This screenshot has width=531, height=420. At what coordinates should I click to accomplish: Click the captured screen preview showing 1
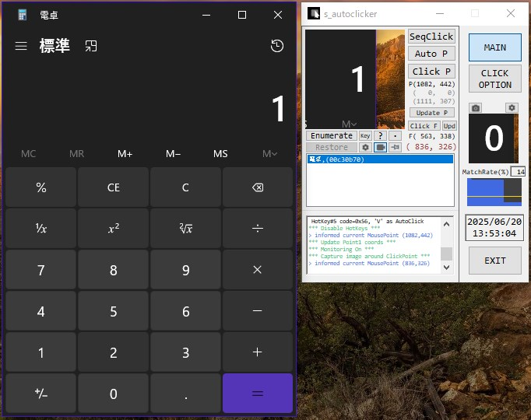[355, 79]
